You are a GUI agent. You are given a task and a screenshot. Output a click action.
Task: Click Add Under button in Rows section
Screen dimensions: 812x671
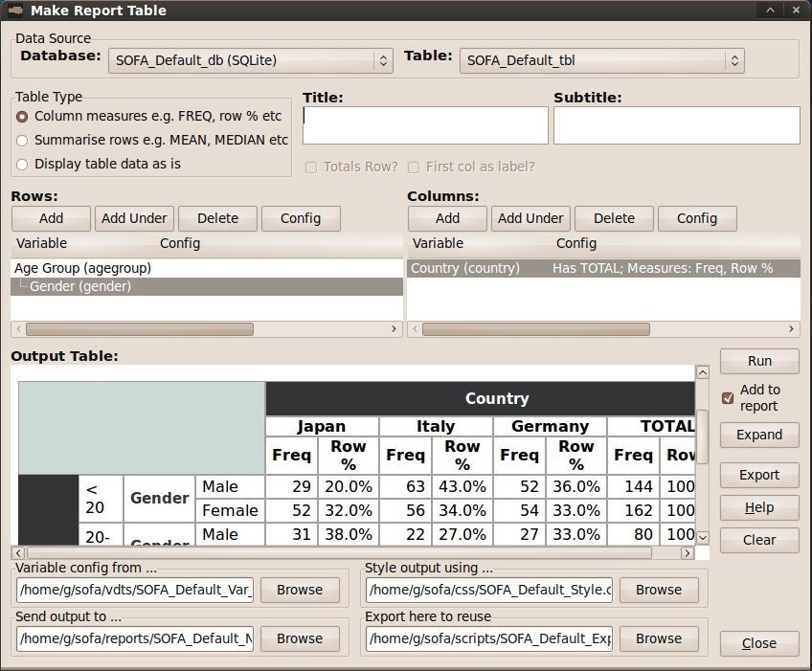click(x=134, y=218)
